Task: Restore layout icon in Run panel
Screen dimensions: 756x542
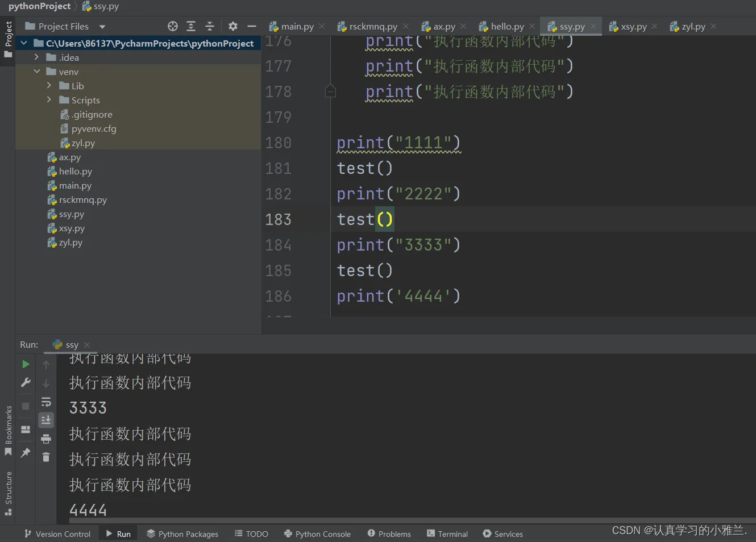Action: point(26,430)
